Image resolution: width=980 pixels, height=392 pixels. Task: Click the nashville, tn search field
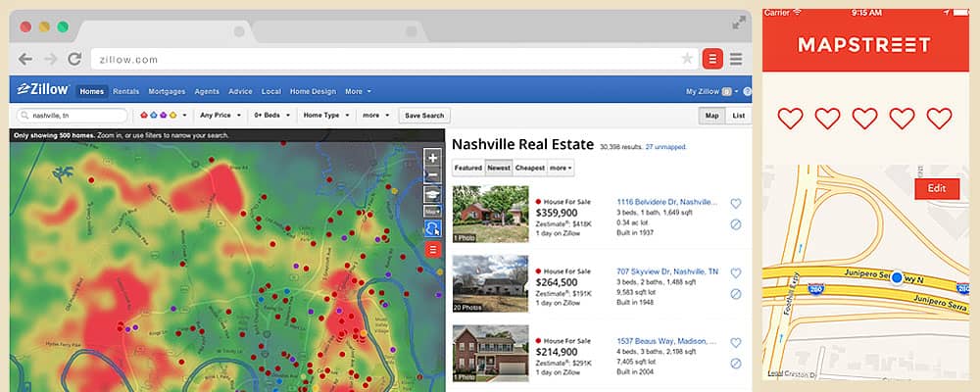click(72, 116)
